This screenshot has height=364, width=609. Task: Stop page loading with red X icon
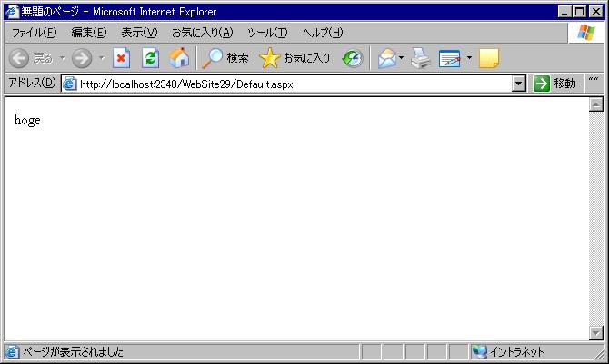pyautogui.click(x=121, y=58)
